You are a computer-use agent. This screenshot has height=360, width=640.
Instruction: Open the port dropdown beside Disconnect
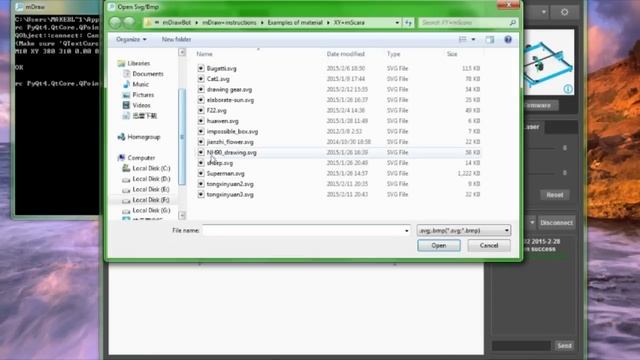coord(532,223)
